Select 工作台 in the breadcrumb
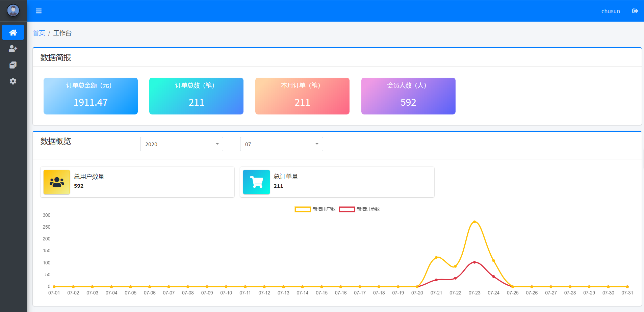This screenshot has width=644, height=312. [x=62, y=33]
